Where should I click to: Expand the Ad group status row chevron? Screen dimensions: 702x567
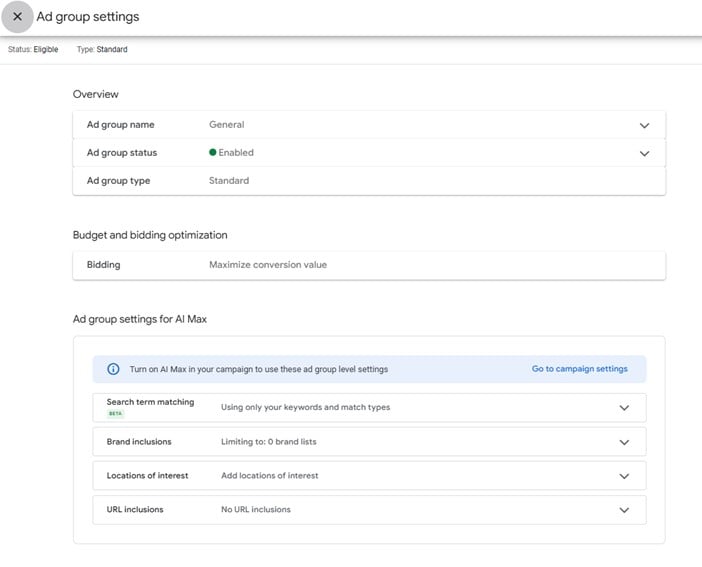[644, 154]
